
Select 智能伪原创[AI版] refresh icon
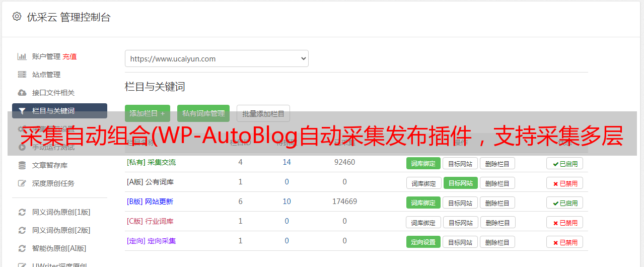coord(22,248)
